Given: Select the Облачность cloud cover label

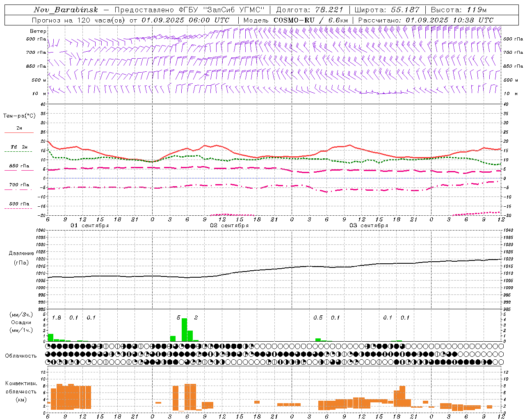Looking at the screenshot, I should pos(21,356).
